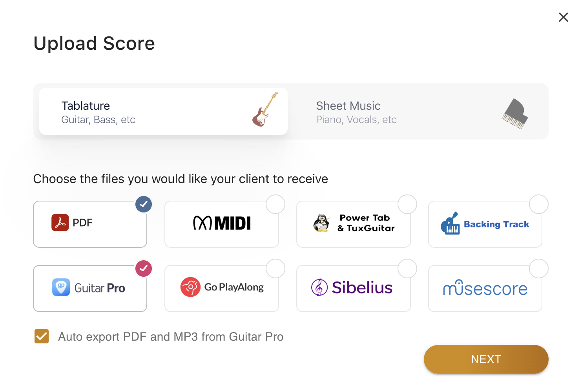Click the TuxGuitar penguin icon
The image size is (580, 392).
tap(321, 223)
